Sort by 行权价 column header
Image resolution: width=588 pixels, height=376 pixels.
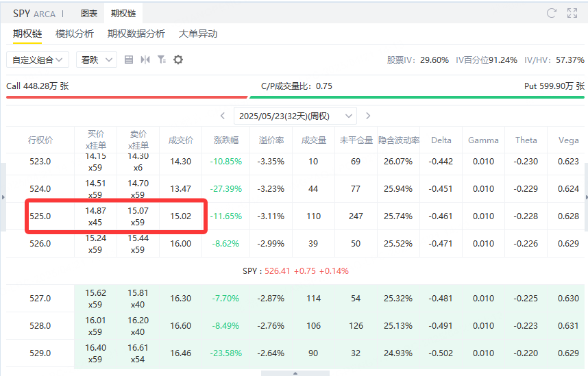point(40,140)
